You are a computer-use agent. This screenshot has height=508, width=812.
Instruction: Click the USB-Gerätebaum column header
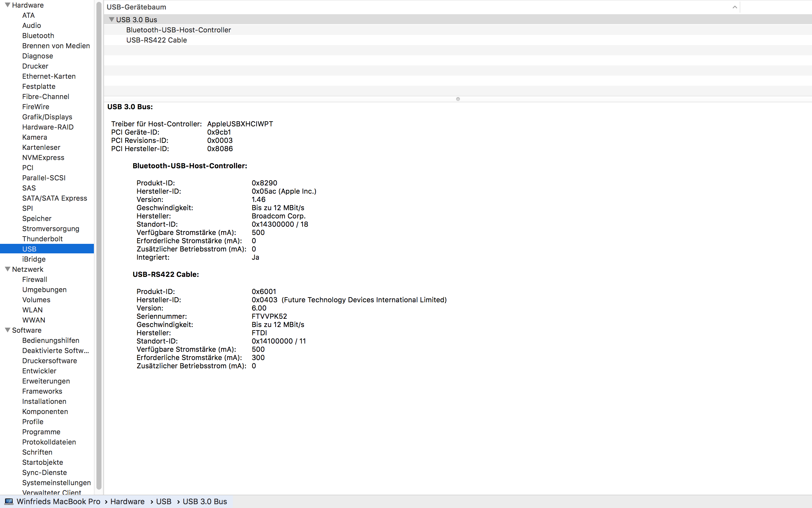pos(422,7)
